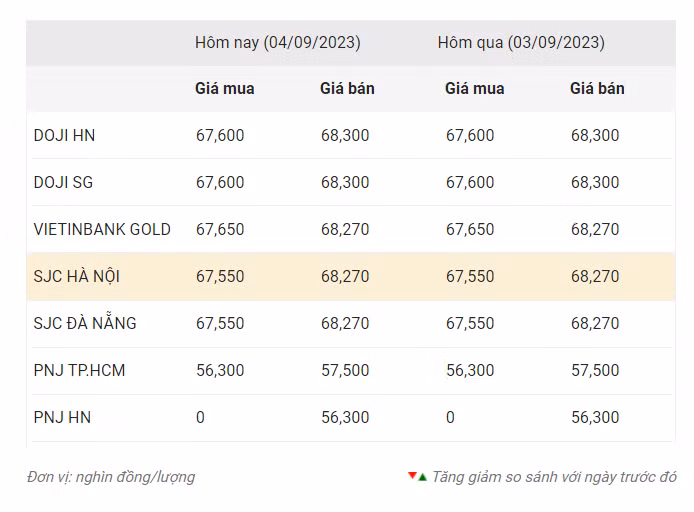Select the DOJI SG row label

pyautogui.click(x=64, y=182)
